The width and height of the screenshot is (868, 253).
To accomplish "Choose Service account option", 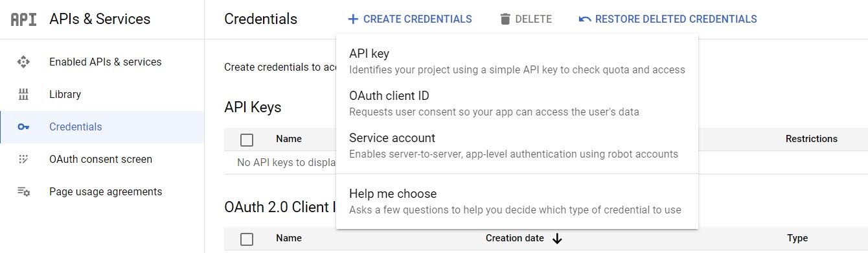I will pyautogui.click(x=517, y=145).
